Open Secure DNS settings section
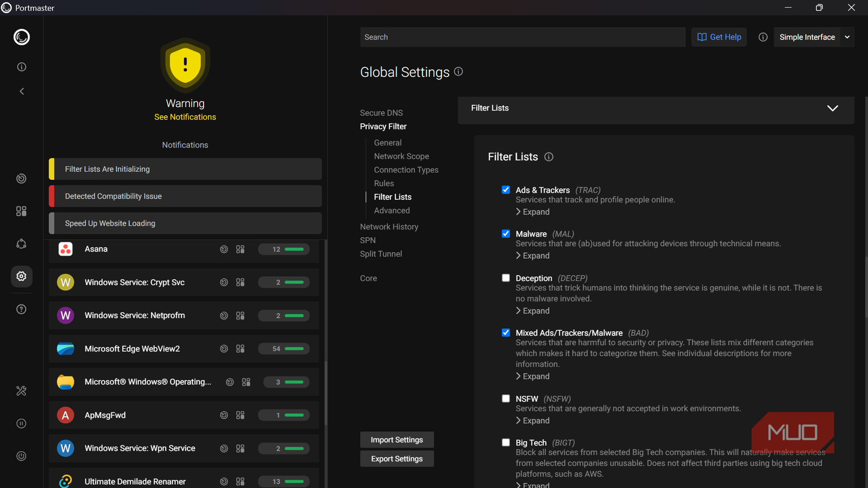This screenshot has width=868, height=488. click(x=381, y=113)
